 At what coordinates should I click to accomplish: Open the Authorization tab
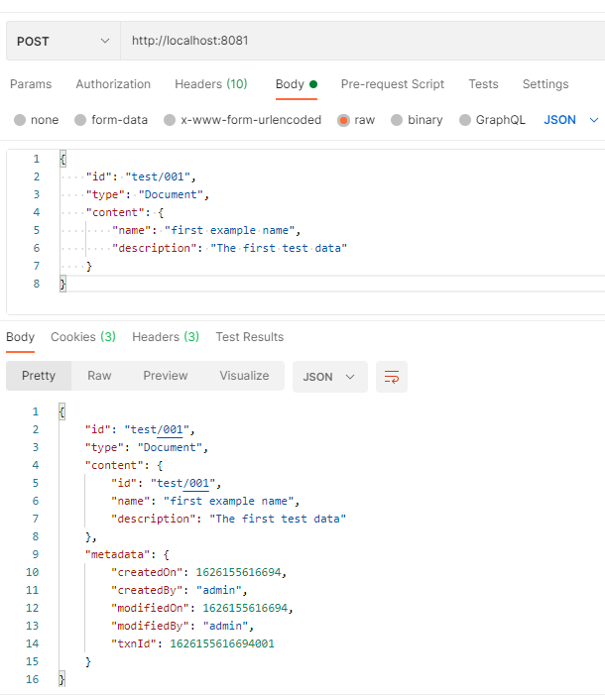(x=113, y=84)
